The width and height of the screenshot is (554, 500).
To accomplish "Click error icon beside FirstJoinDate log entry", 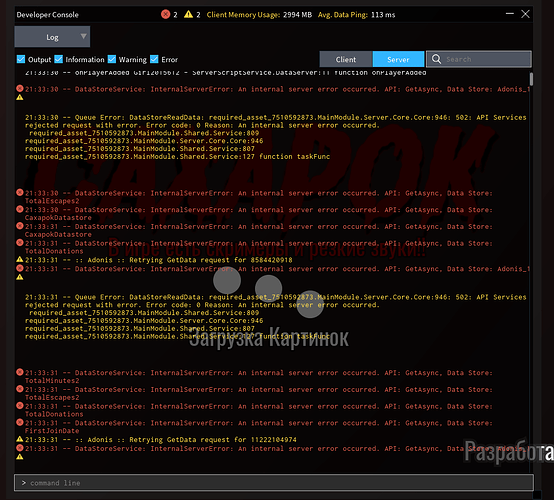I will [x=20, y=422].
